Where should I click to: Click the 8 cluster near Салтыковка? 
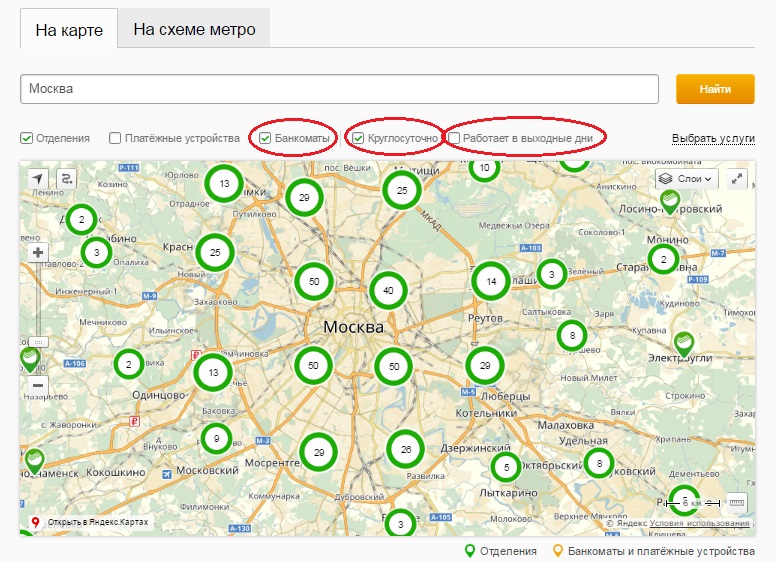(x=572, y=336)
